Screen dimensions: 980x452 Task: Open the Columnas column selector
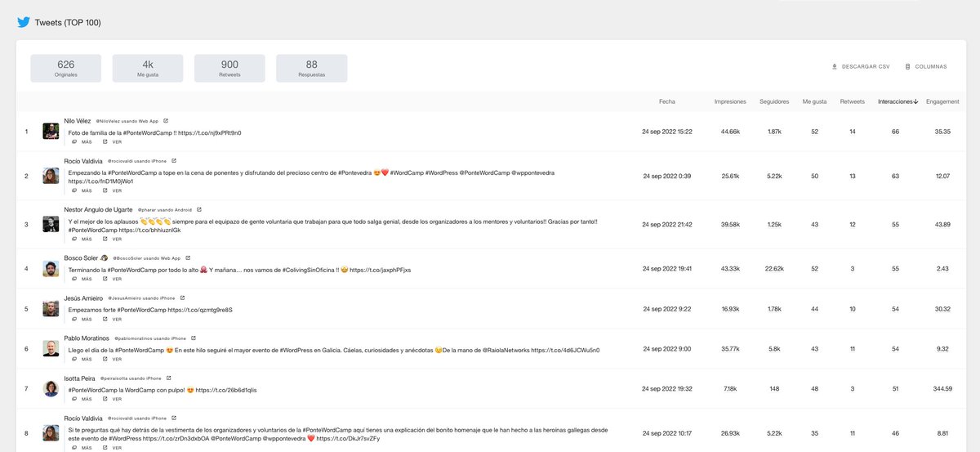click(x=925, y=66)
